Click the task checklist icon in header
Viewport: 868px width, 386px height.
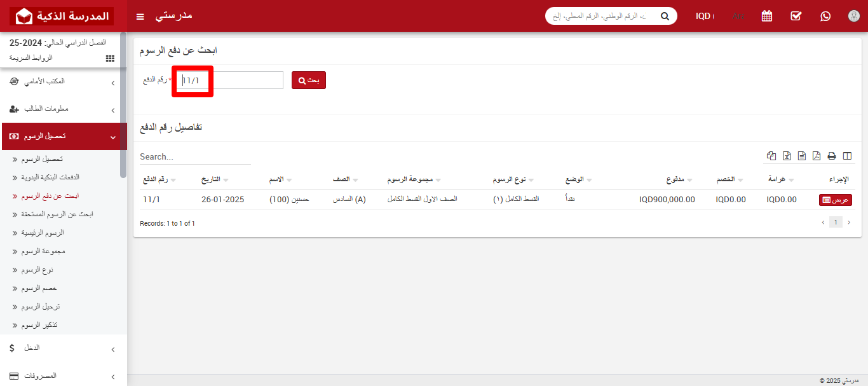(x=796, y=16)
